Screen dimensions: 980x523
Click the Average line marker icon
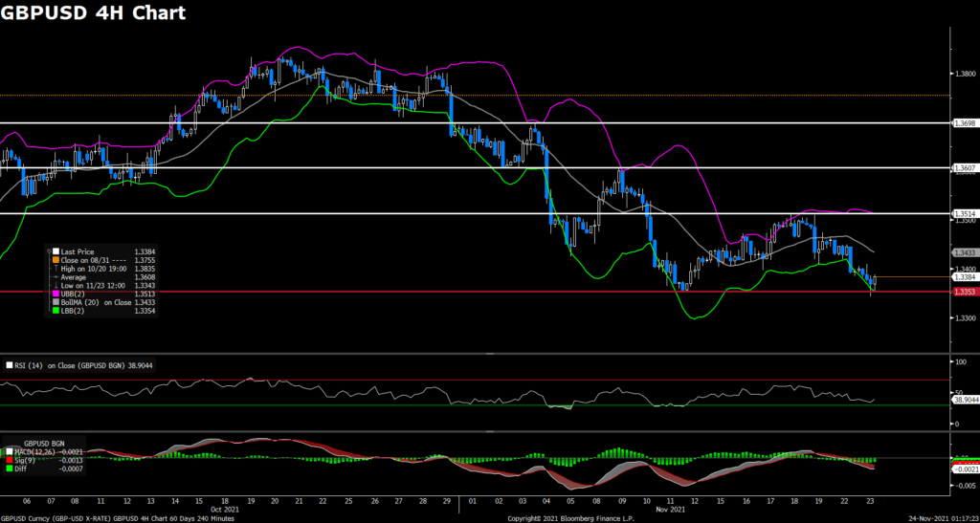click(56, 277)
